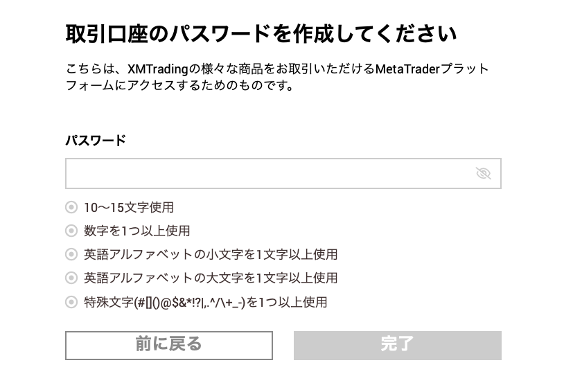This screenshot has height=392, width=564.
Task: Click indicator icon for 小文字 requirement
Action: [x=71, y=254]
